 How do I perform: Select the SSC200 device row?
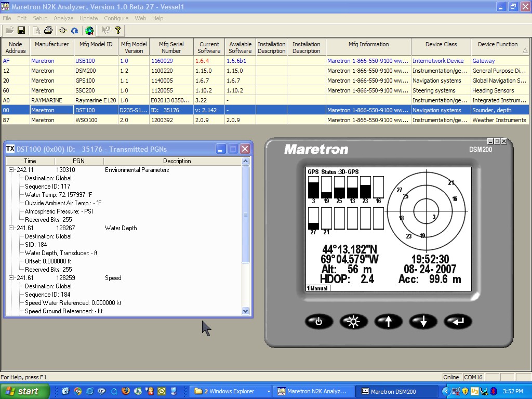265,90
